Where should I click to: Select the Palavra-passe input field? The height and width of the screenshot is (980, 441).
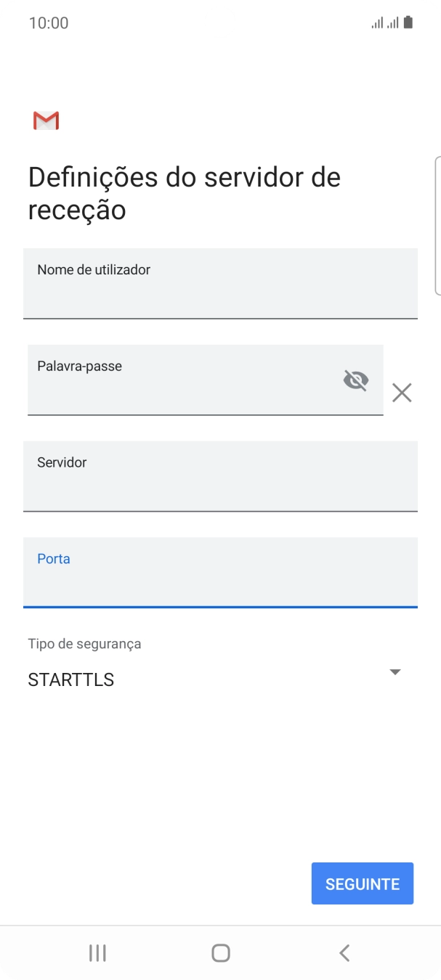pos(206,380)
